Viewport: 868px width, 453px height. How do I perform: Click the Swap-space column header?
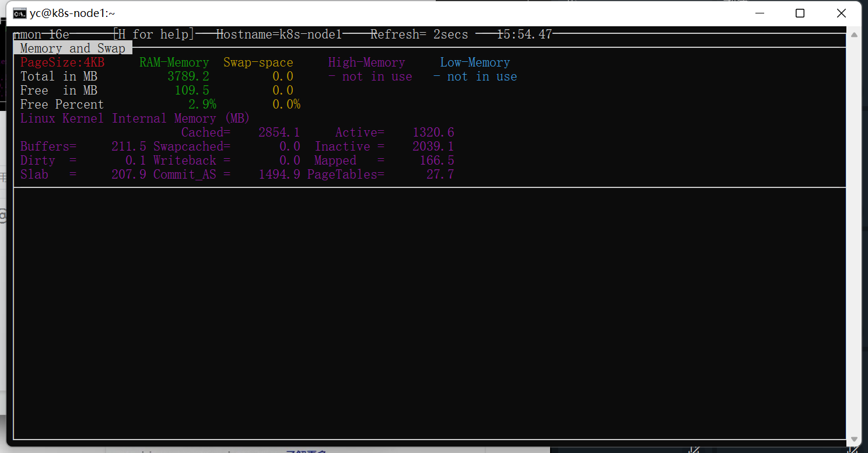[x=258, y=62]
